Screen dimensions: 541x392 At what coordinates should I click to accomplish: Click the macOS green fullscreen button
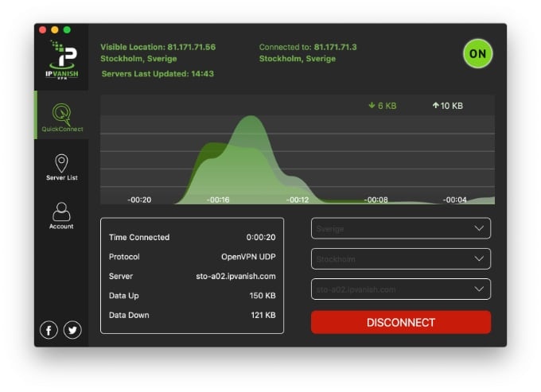[67, 29]
